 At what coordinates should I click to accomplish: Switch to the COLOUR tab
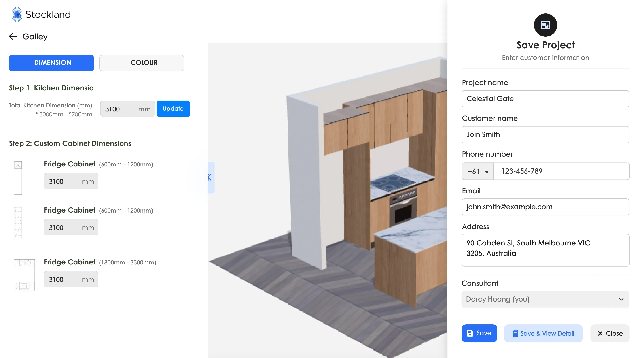point(142,63)
